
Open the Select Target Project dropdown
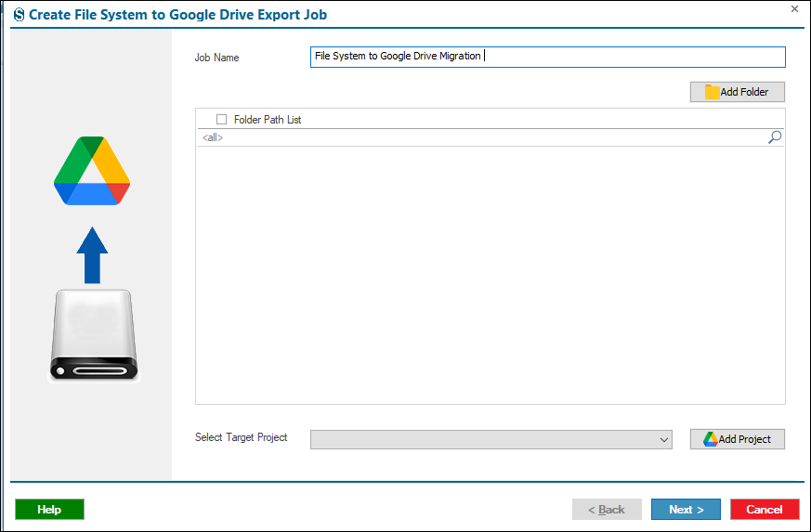coord(491,439)
